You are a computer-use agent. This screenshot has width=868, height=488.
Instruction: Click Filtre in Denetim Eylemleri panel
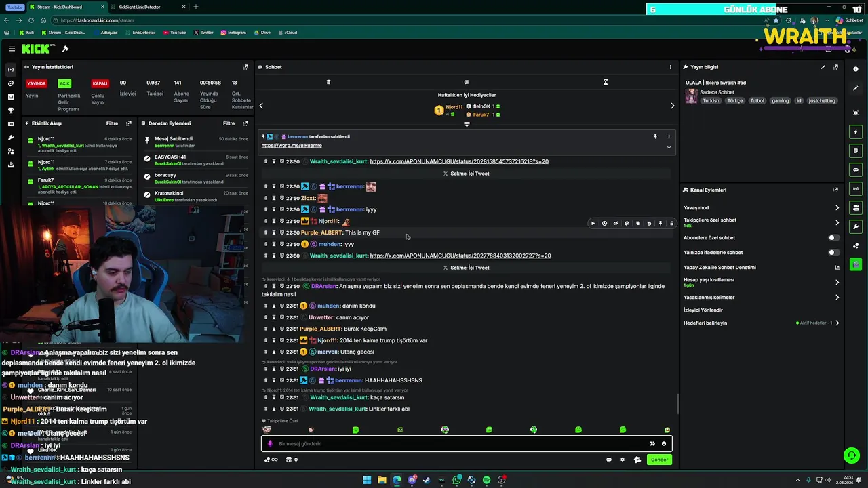pyautogui.click(x=229, y=123)
